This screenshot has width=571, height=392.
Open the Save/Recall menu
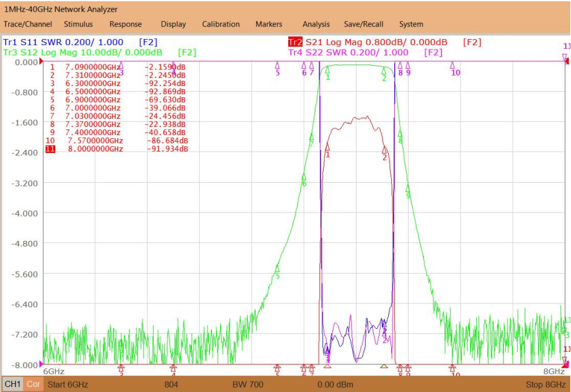tap(363, 24)
